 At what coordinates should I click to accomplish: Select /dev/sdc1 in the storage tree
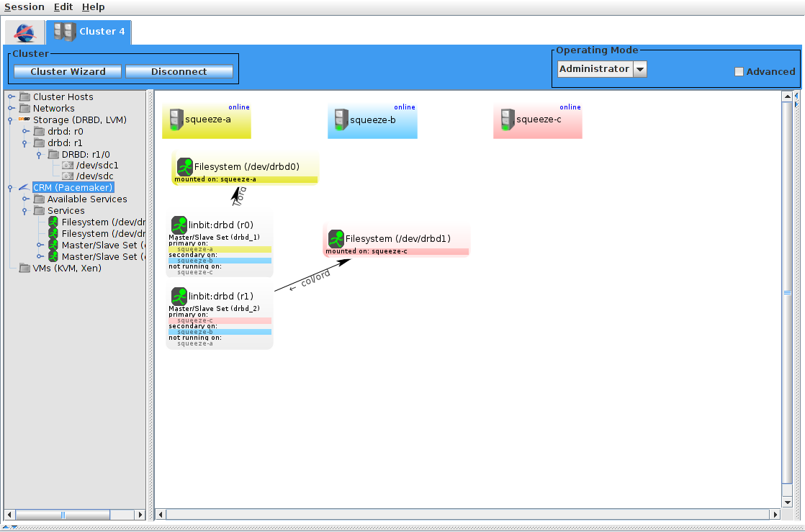[97, 165]
